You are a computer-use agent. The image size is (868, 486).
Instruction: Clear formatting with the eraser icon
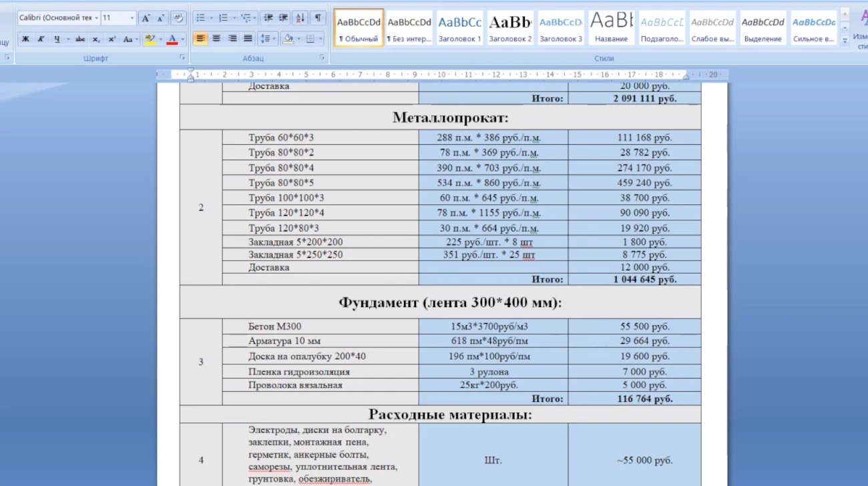pos(178,18)
